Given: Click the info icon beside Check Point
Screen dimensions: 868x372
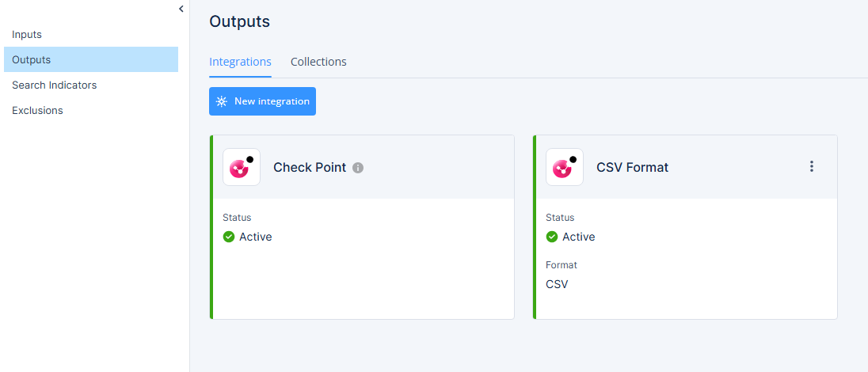Looking at the screenshot, I should click(358, 168).
